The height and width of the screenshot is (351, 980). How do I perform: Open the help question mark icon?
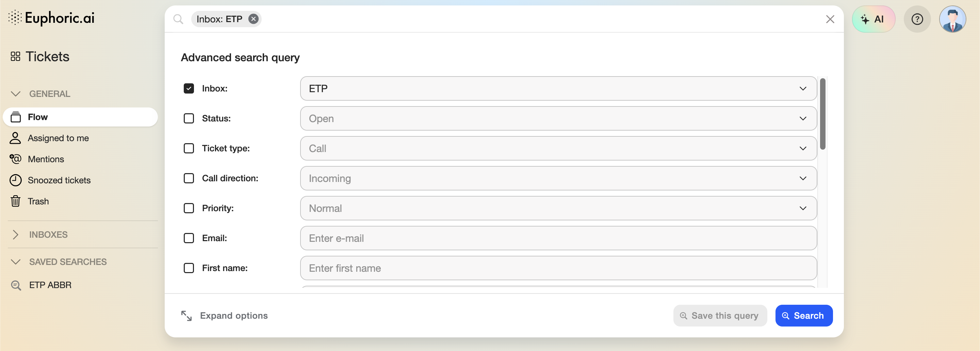click(917, 19)
